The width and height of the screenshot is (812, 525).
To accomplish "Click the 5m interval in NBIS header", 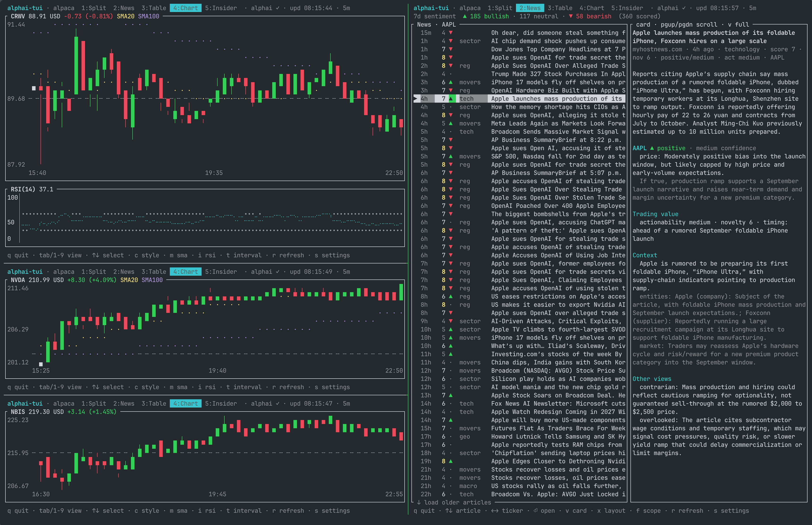I will [346, 404].
